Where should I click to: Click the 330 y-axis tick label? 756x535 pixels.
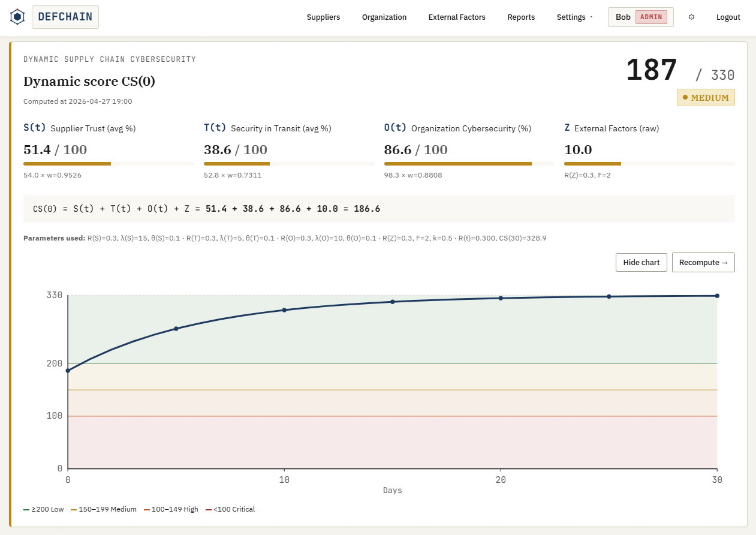coord(55,295)
